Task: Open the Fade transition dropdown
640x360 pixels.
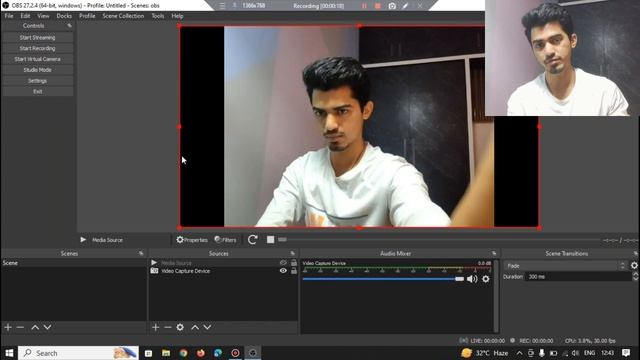Action: [565, 266]
